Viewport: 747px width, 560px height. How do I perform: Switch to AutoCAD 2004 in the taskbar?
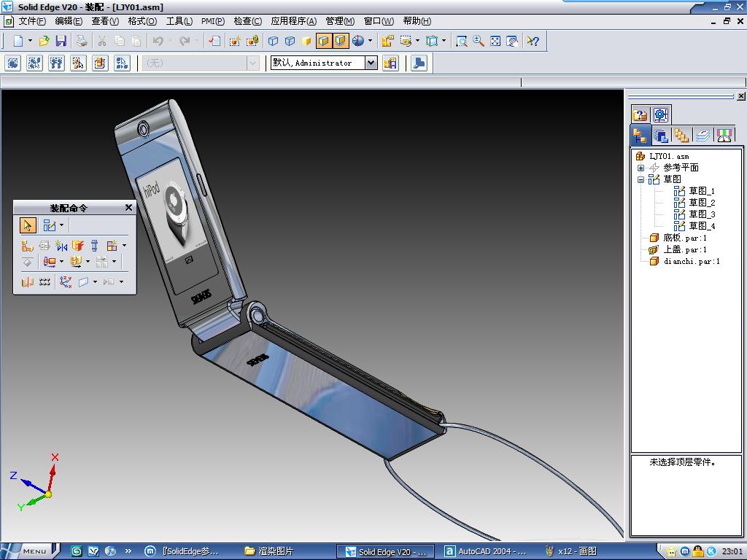click(486, 551)
